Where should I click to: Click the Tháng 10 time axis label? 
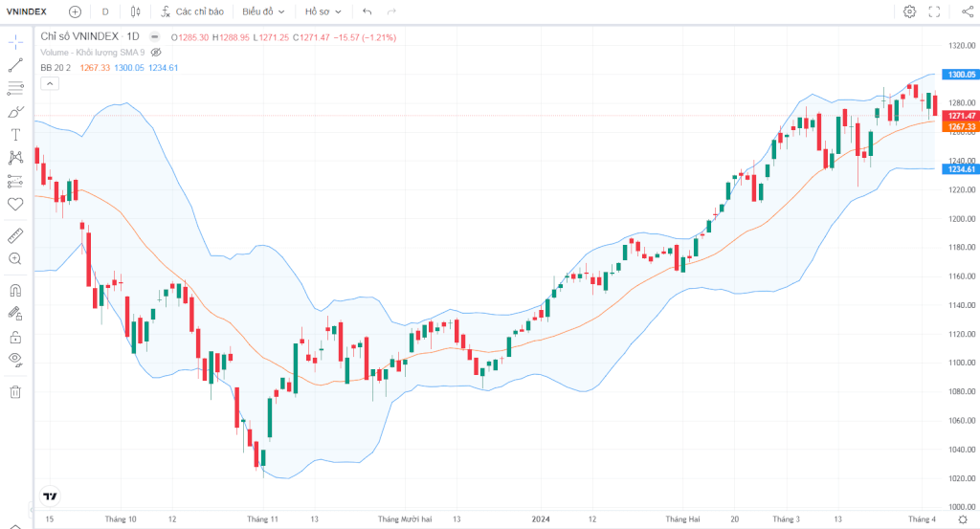tap(121, 519)
